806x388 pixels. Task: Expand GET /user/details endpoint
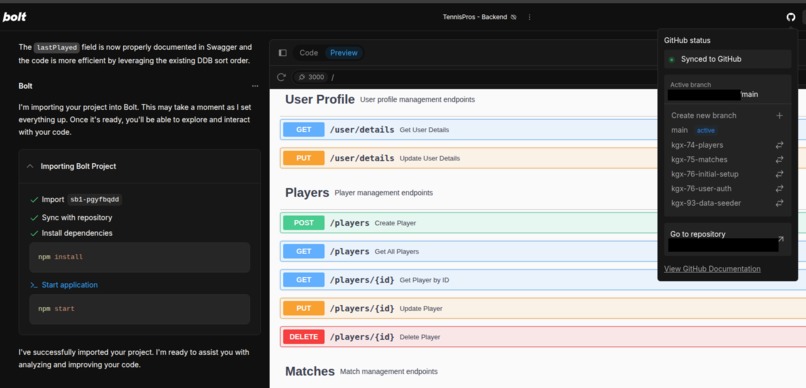(543, 130)
